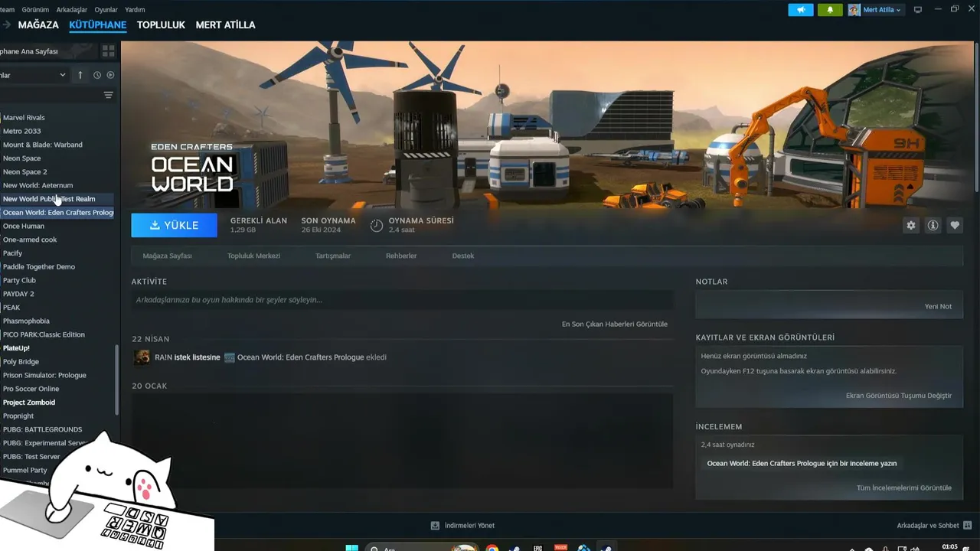Select the KÜTÜPHANE section

point(98,25)
